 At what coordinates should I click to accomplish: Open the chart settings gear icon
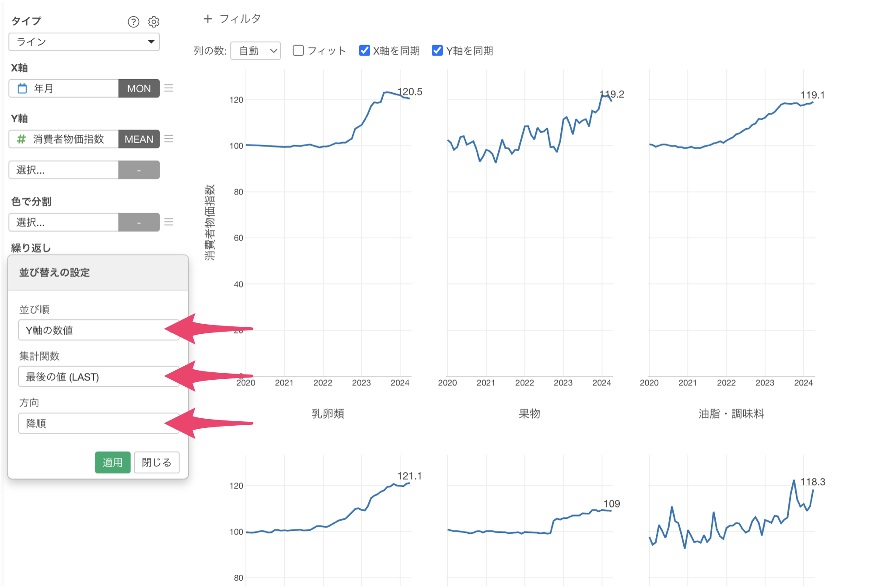point(154,21)
